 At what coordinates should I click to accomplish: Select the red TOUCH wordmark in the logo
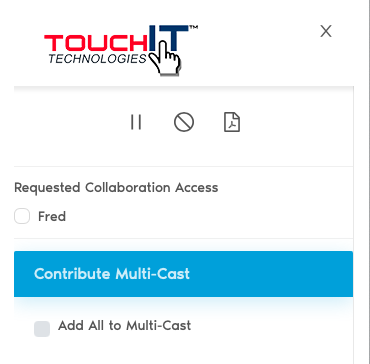pyautogui.click(x=96, y=43)
